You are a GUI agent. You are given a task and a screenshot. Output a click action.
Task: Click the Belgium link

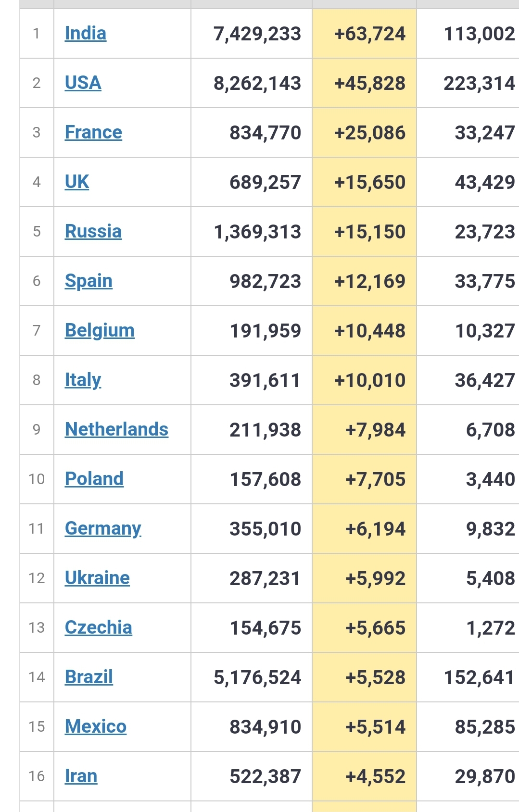click(100, 331)
